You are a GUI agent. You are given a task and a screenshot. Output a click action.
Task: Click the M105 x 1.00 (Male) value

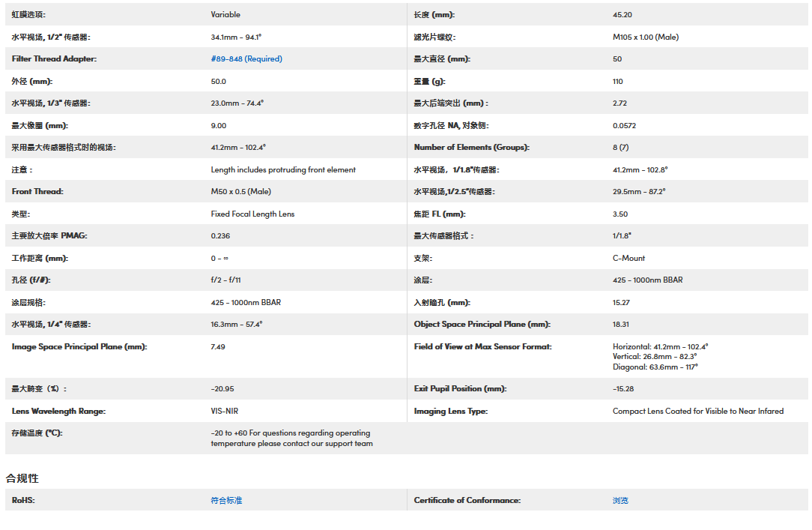click(645, 37)
